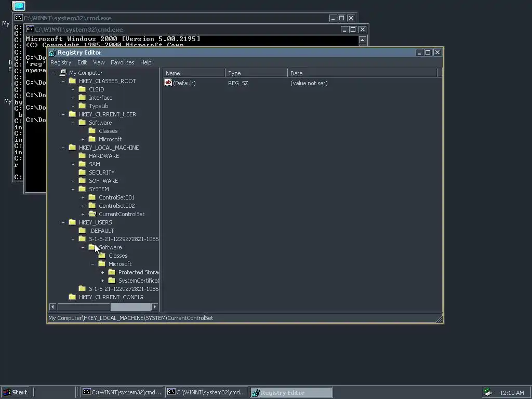Sort values by the Name column header
Viewport: 532px width, 399px height.
194,73
